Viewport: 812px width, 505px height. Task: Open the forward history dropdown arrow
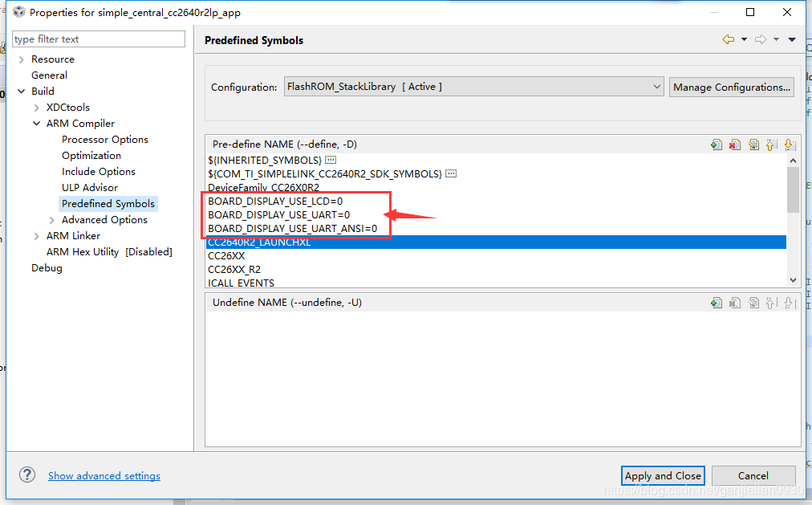pyautogui.click(x=776, y=39)
